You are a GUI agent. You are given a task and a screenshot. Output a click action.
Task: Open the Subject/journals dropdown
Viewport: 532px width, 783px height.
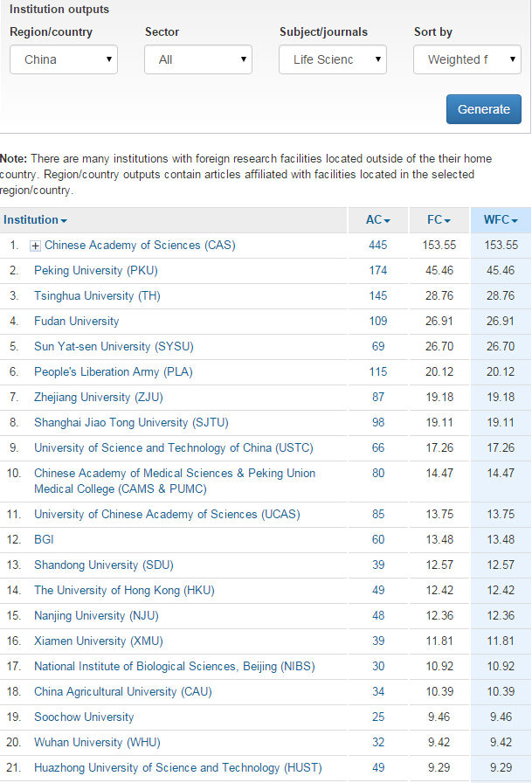coord(333,59)
